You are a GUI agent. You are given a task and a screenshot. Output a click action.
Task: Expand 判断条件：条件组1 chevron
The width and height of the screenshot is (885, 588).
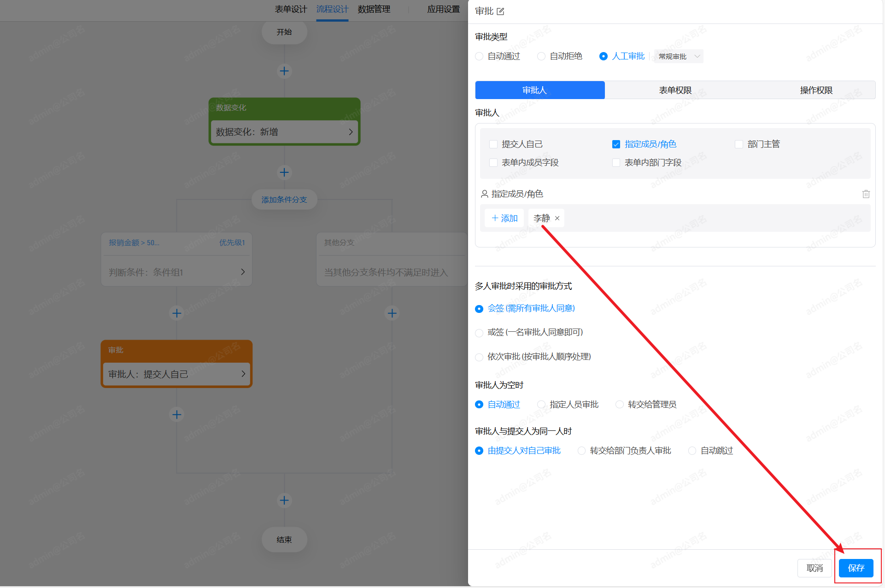pos(243,272)
